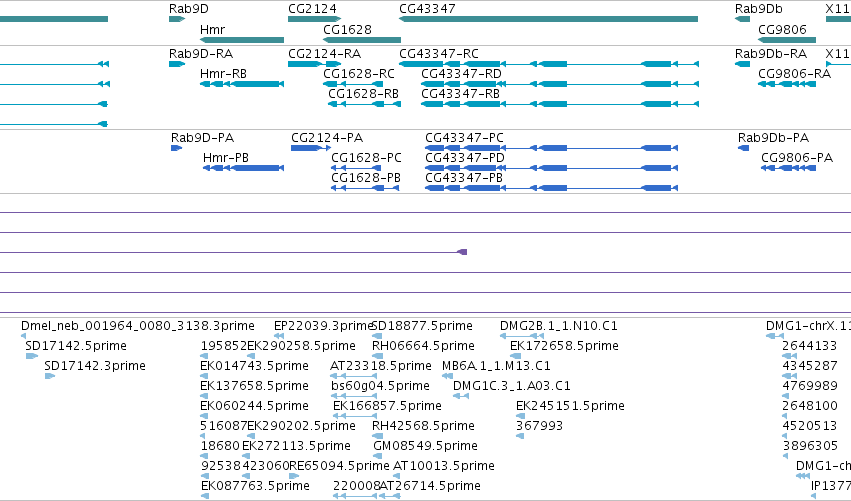This screenshot has width=851, height=501.
Task: Click the purple feature end marker
Action: pos(462,252)
